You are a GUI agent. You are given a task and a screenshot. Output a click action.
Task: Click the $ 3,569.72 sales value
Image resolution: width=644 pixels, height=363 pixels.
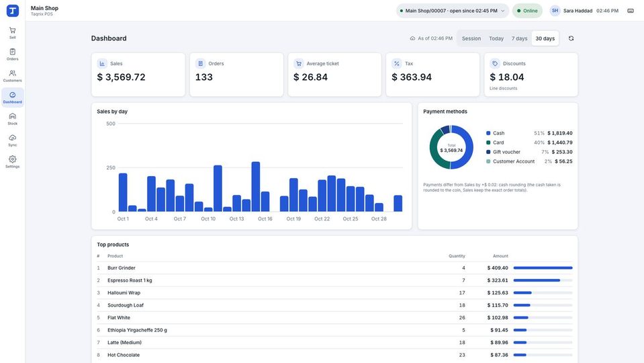pyautogui.click(x=121, y=77)
